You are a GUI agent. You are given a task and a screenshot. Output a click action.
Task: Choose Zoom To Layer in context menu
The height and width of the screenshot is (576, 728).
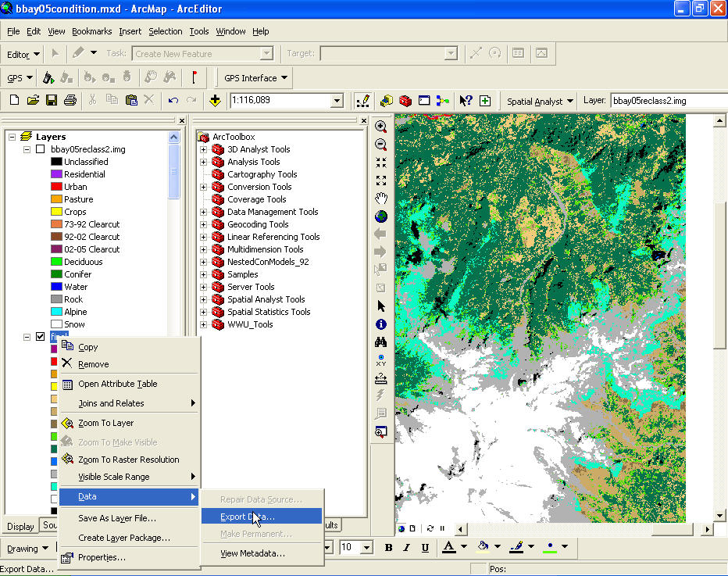(130, 423)
